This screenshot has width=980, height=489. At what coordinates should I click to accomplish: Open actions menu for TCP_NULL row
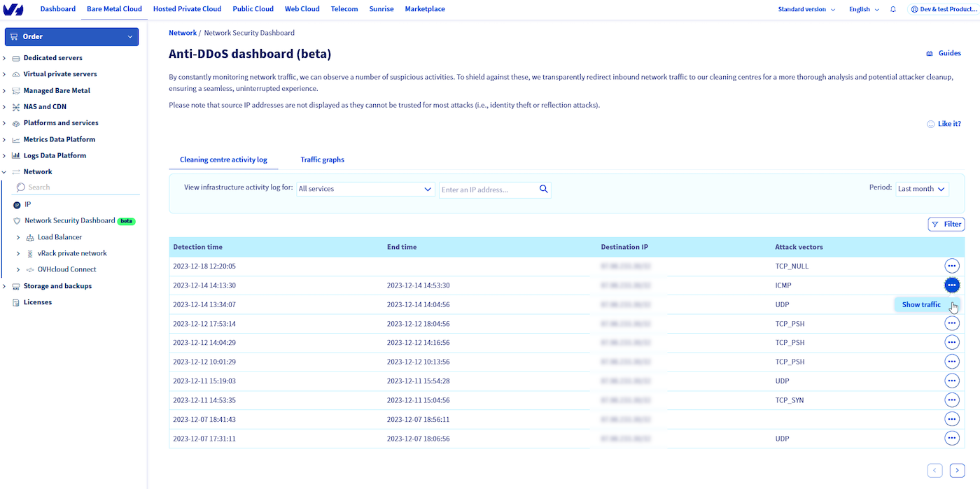click(951, 266)
